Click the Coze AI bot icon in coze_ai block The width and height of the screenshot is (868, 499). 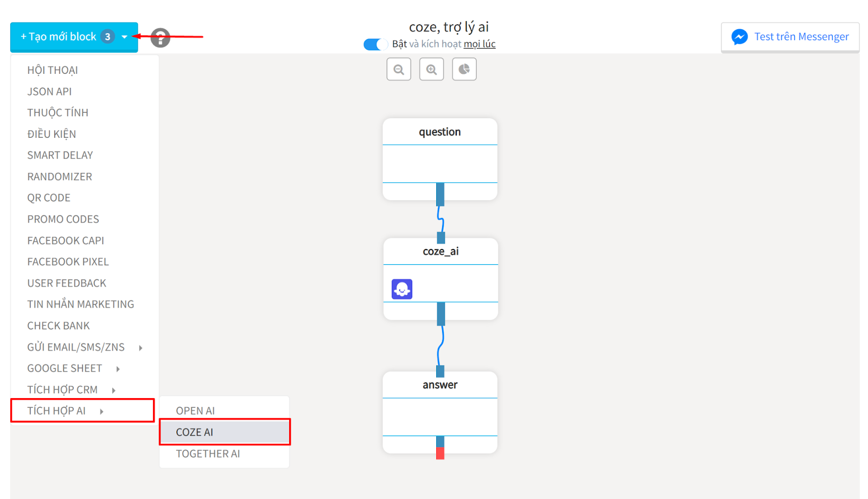coord(402,289)
